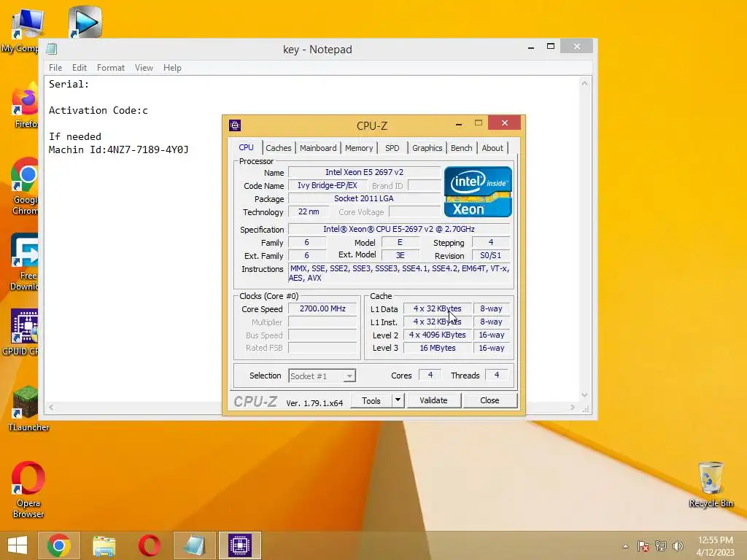The width and height of the screenshot is (747, 560).
Task: Click the Validate button
Action: [433, 400]
